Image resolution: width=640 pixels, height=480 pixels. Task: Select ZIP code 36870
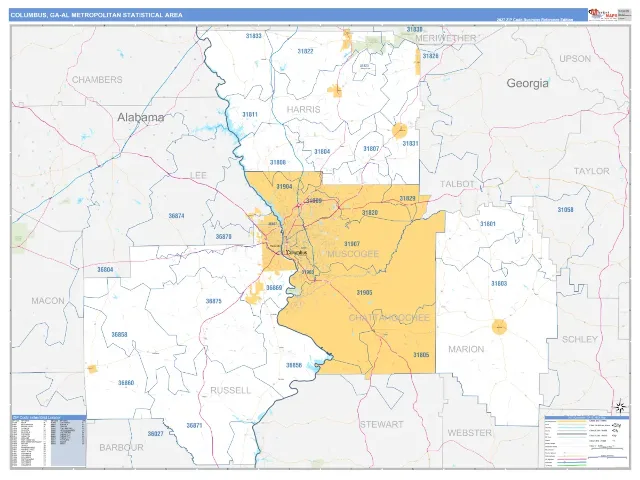(224, 237)
